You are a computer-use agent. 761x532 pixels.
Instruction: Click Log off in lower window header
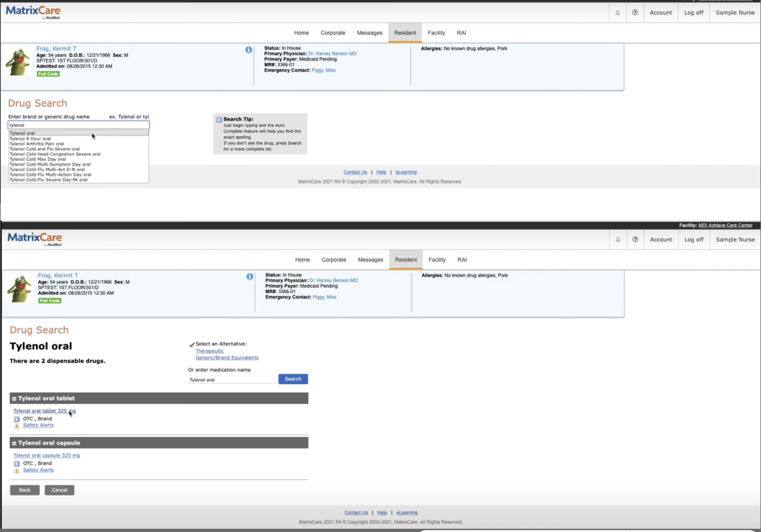pyautogui.click(x=694, y=240)
